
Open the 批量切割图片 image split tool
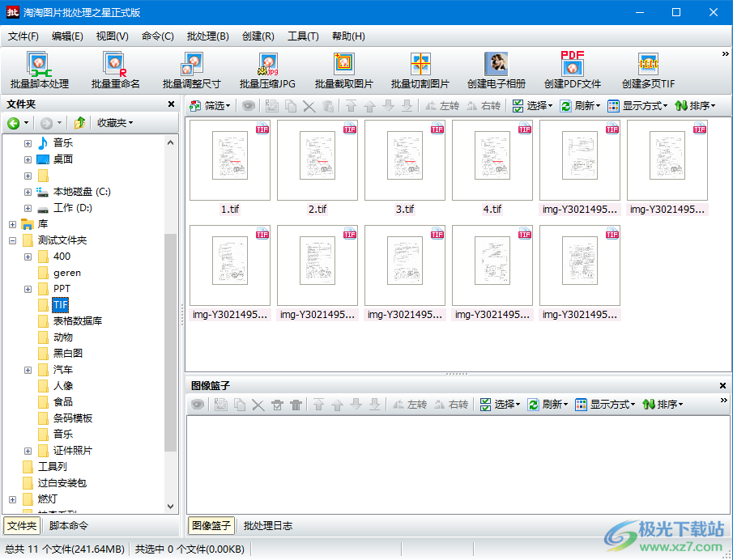tap(420, 70)
